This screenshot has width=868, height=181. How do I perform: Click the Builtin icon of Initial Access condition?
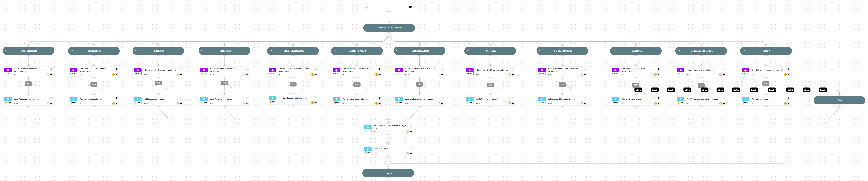click(73, 72)
